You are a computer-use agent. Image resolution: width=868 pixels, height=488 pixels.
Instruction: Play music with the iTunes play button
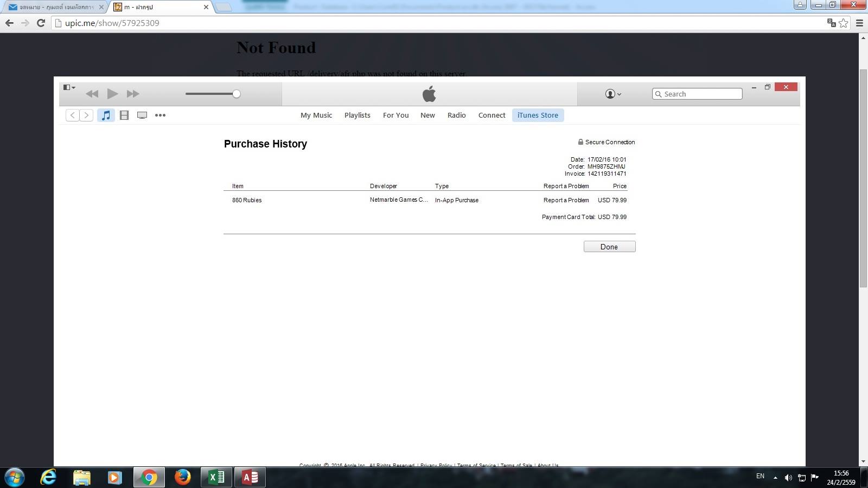click(112, 94)
